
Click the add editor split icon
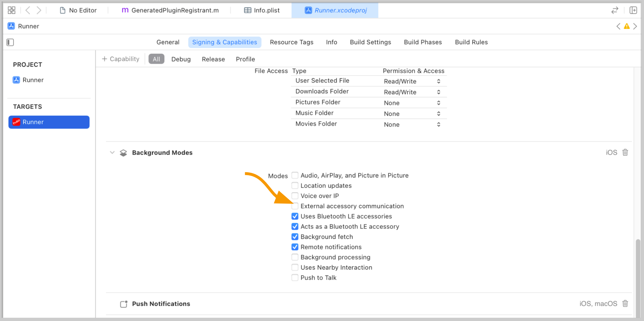(x=633, y=10)
